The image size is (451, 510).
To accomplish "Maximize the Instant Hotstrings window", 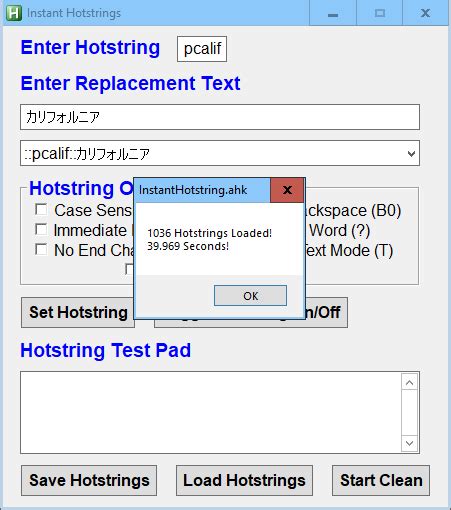I will click(x=380, y=13).
